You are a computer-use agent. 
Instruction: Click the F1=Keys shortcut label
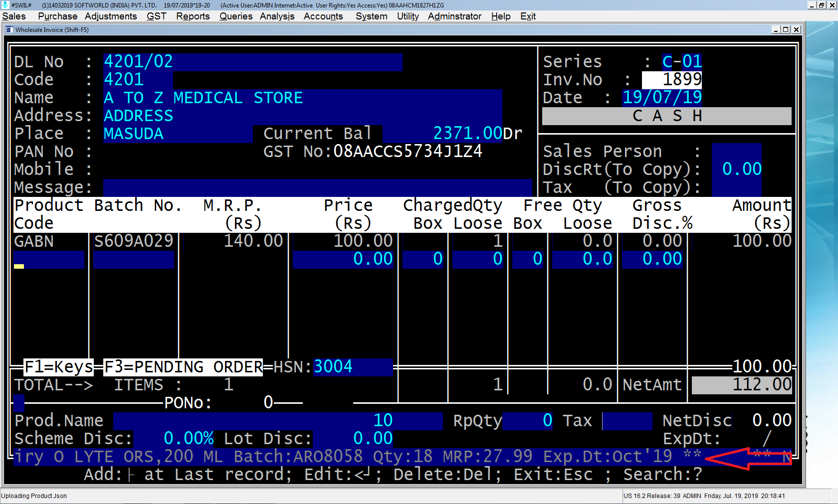tap(58, 367)
